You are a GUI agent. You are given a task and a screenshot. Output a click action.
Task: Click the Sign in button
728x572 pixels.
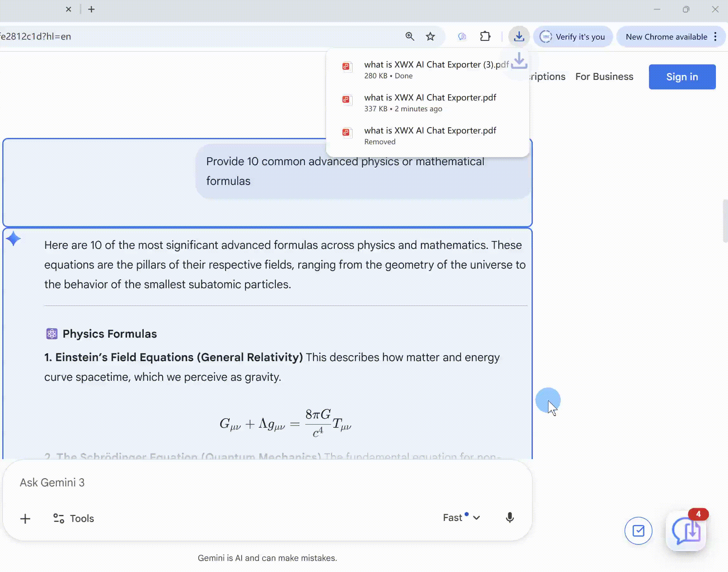682,77
